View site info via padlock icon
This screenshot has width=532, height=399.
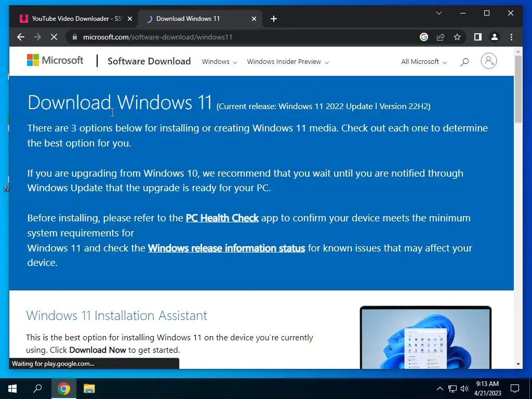(75, 37)
